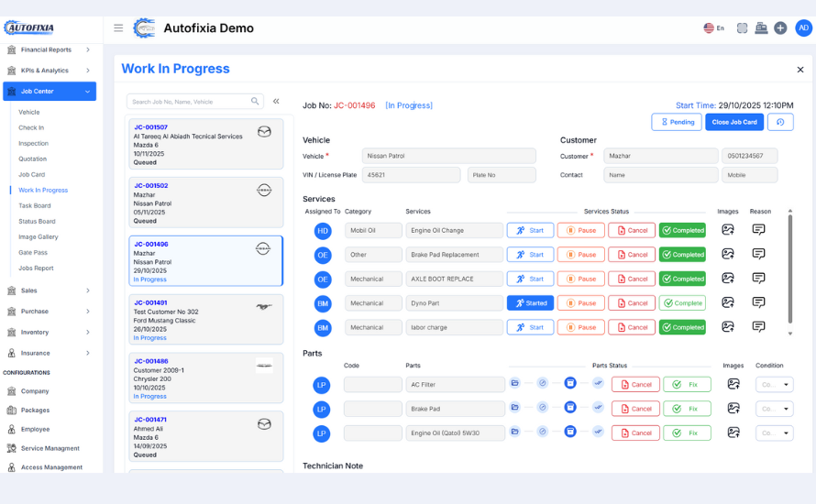The image size is (816, 504).
Task: Open Task Board in Job Center menu
Action: [x=35, y=206]
